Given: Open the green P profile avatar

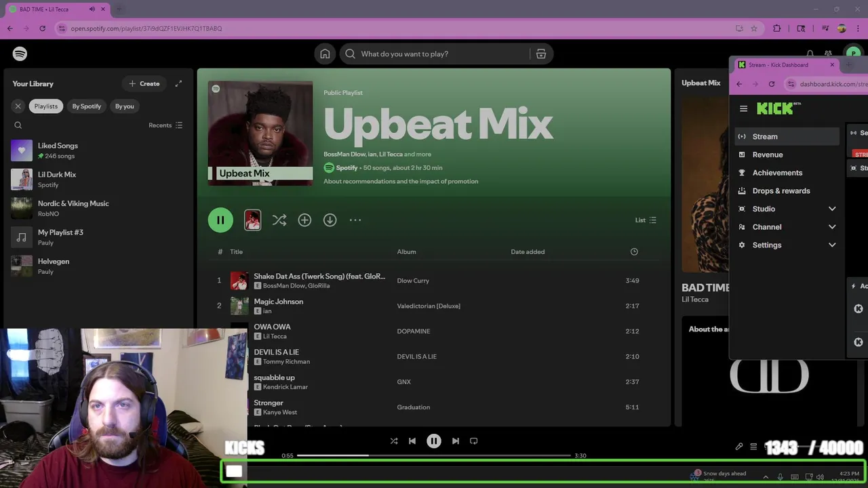Looking at the screenshot, I should coord(852,54).
